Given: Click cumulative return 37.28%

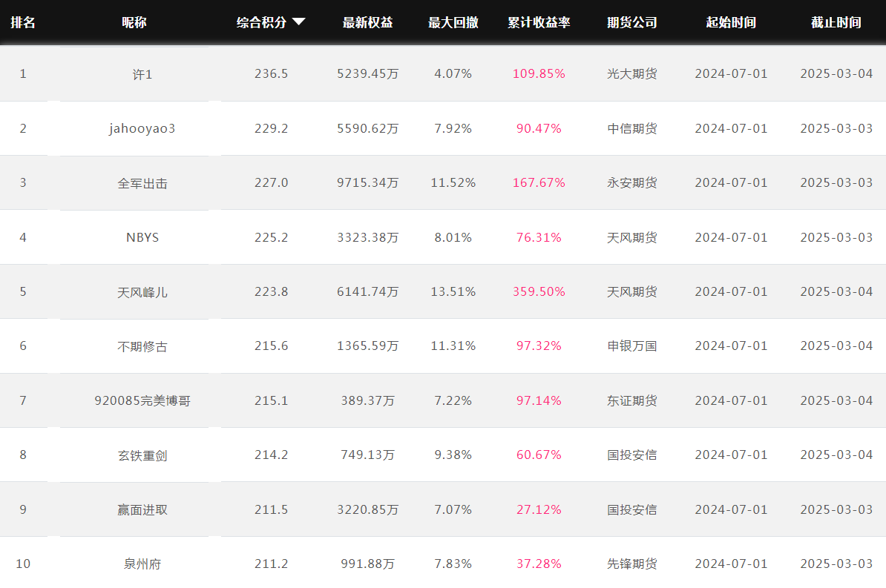Looking at the screenshot, I should click(x=539, y=564).
